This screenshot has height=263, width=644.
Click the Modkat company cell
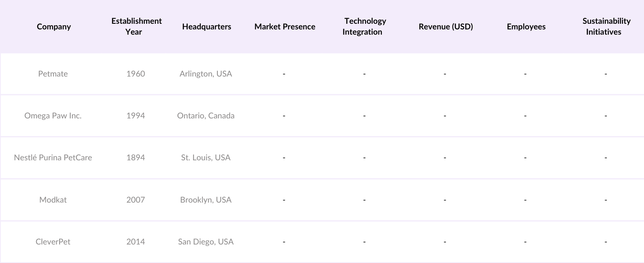[53, 200]
